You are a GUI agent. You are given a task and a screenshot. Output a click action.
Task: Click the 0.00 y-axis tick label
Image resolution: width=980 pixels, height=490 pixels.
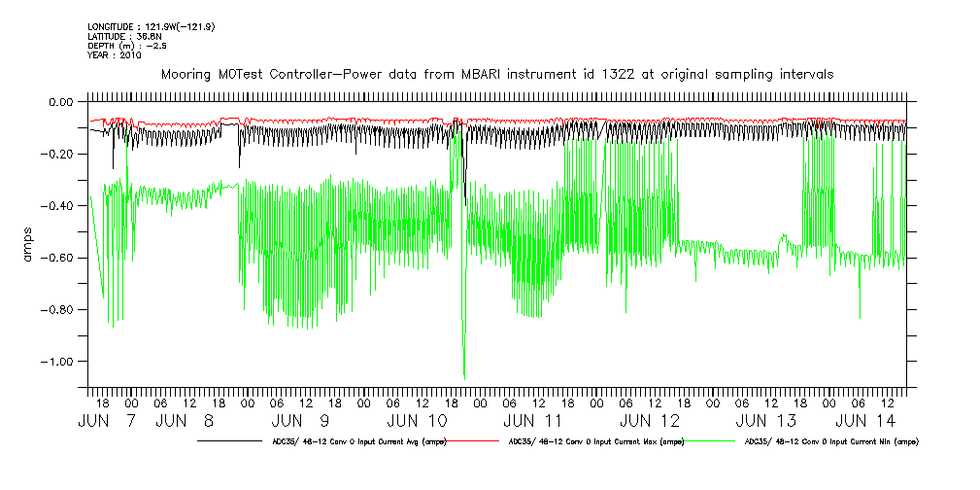click(x=60, y=102)
